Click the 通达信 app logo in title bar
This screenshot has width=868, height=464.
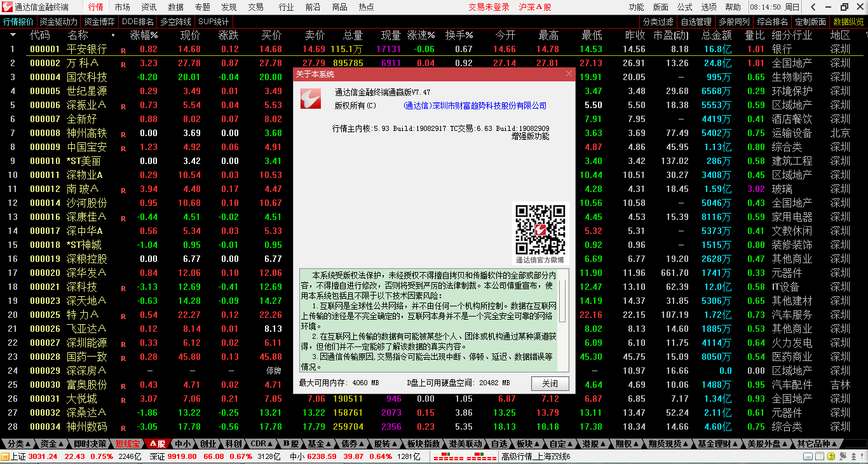[x=7, y=7]
